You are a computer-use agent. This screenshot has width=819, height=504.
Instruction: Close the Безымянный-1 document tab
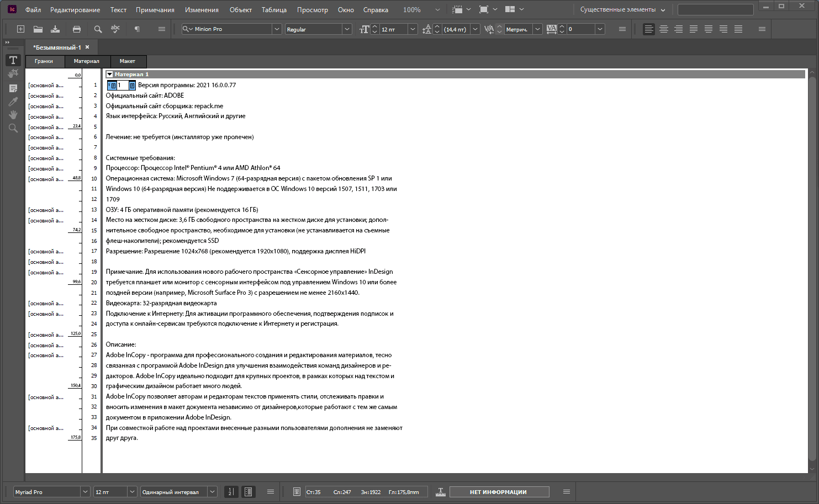[87, 47]
